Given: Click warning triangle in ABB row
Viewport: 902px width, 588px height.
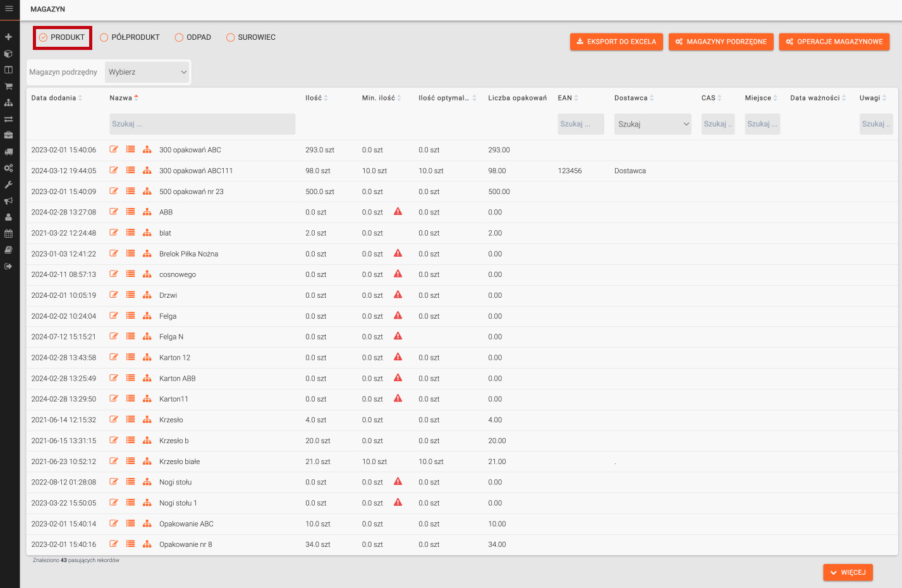Looking at the screenshot, I should 398,211.
